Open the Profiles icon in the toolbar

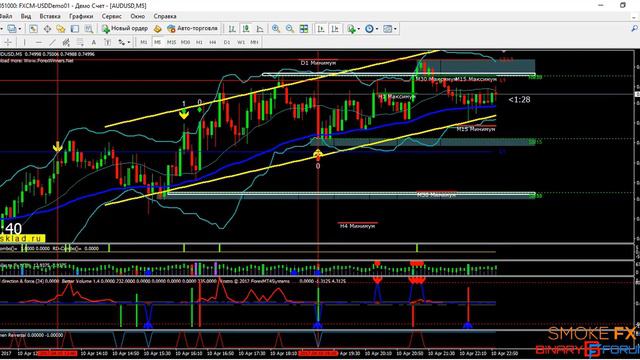12,29
